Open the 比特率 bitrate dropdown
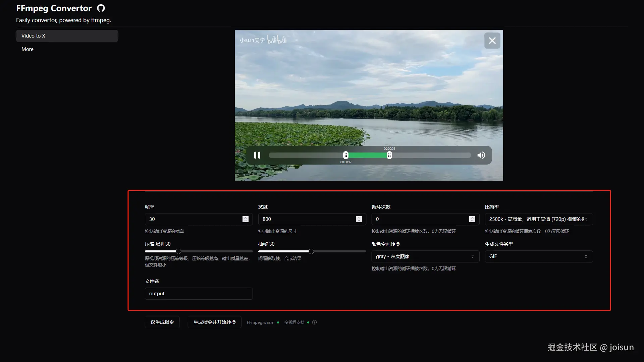Screen dimensions: 644x362 tap(539, 219)
